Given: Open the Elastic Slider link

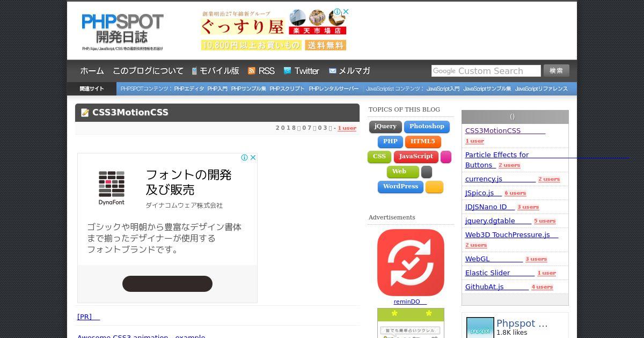Looking at the screenshot, I should pyautogui.click(x=500, y=273).
